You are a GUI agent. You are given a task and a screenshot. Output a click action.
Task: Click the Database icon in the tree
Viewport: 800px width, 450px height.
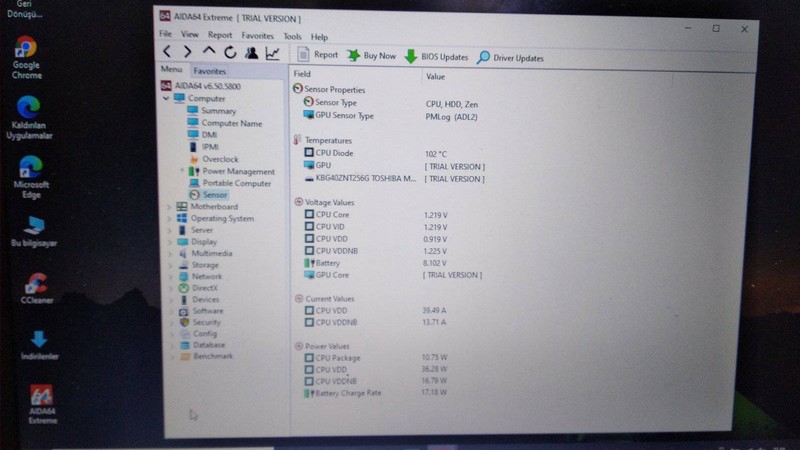(x=185, y=345)
